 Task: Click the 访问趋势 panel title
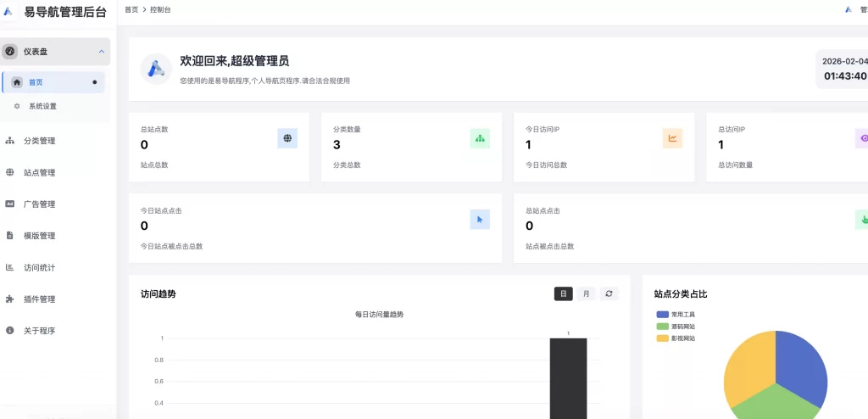pos(159,294)
